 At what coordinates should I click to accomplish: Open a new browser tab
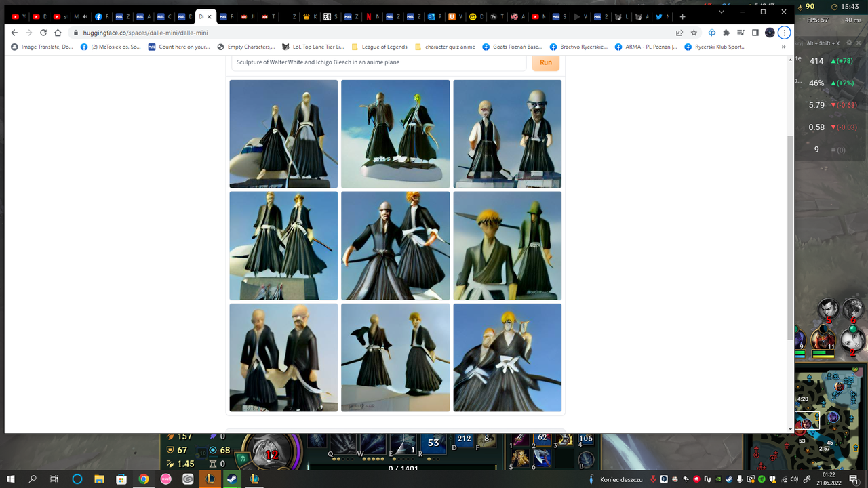(682, 16)
